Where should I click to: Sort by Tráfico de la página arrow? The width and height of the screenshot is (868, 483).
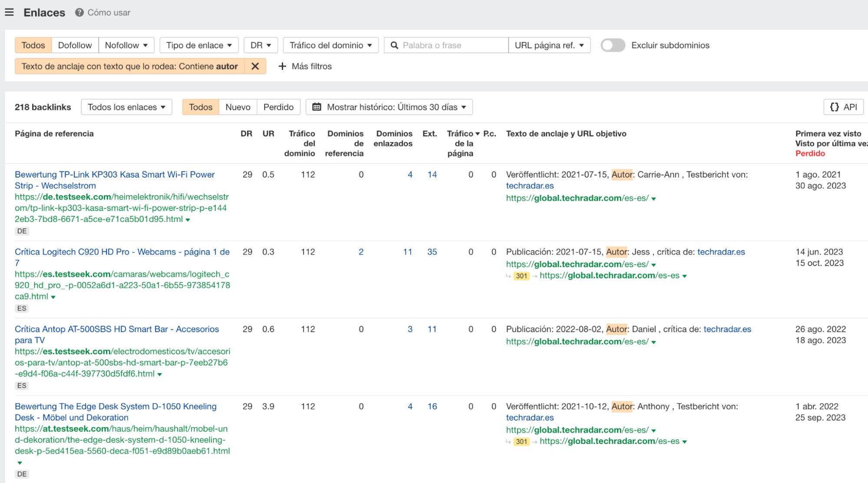click(x=477, y=134)
